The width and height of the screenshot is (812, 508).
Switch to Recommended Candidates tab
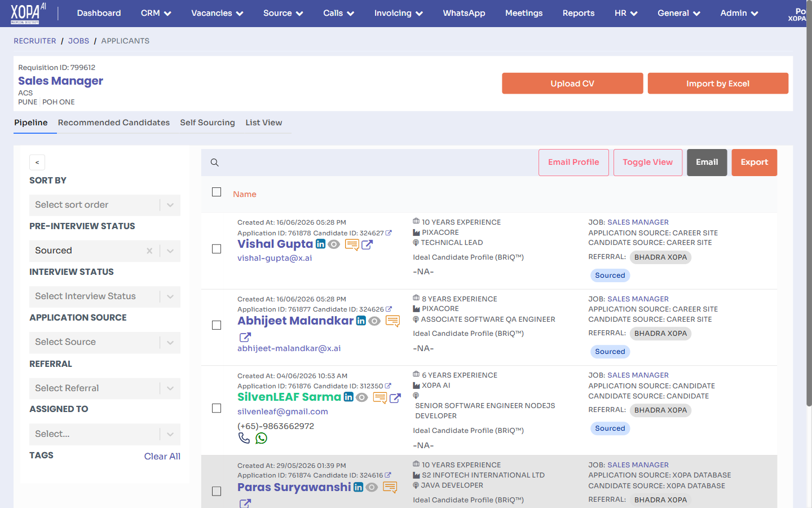114,122
